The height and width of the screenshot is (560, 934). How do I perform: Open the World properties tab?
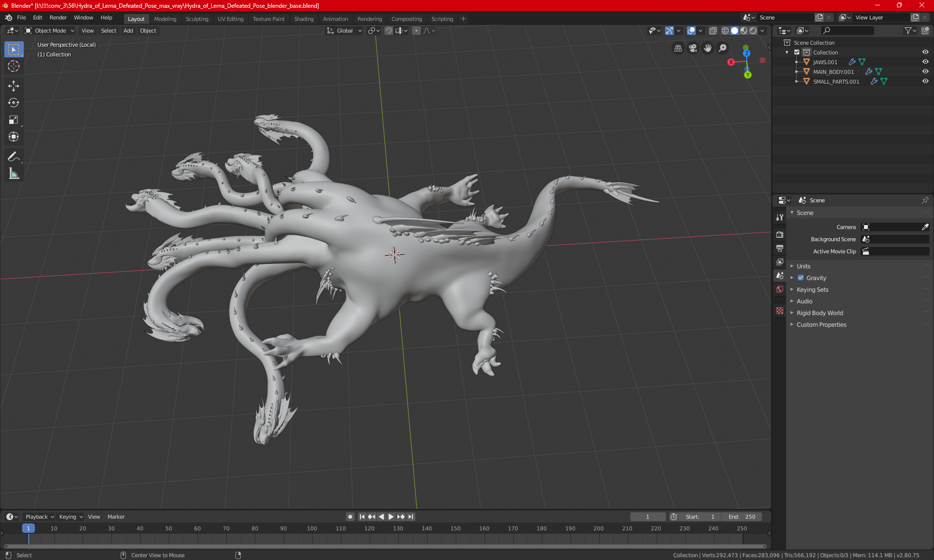click(x=780, y=289)
